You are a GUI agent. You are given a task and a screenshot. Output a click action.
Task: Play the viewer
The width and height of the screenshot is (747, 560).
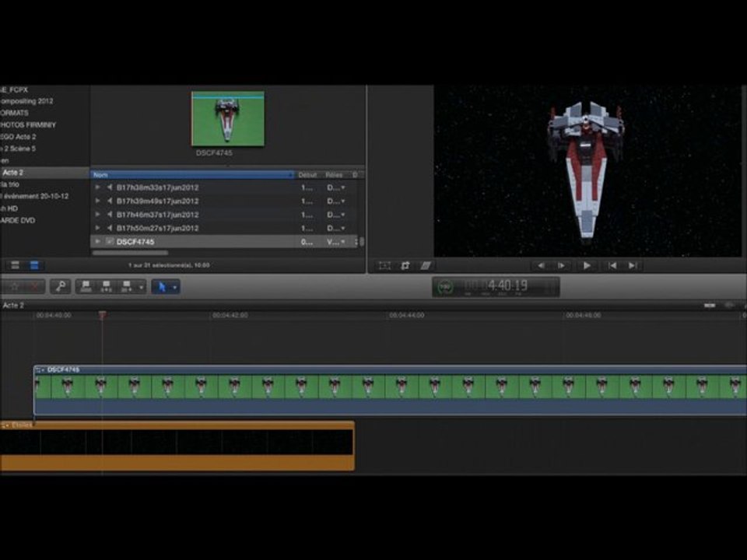(x=587, y=266)
